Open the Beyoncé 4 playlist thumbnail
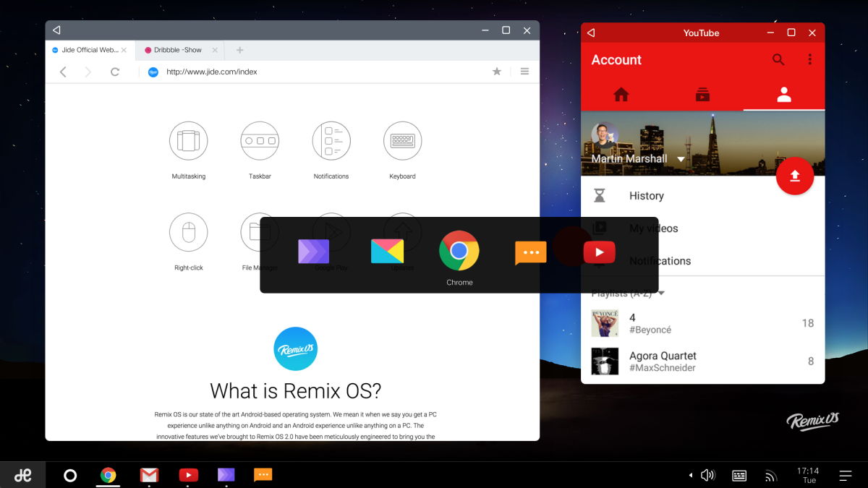The height and width of the screenshot is (488, 868). coord(605,323)
